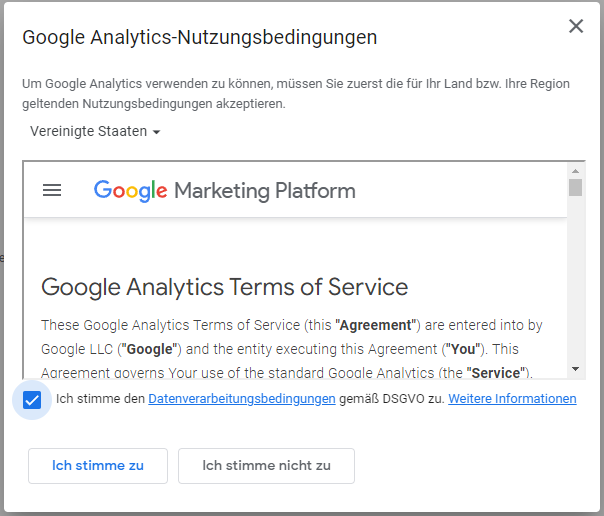
Task: Follow the Weitere Informationen link
Action: click(x=512, y=399)
